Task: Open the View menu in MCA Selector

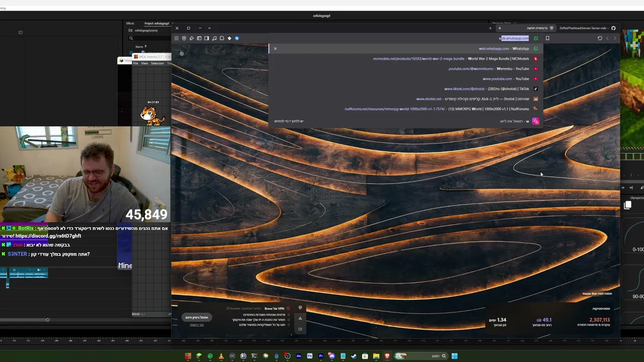Action: tap(144, 63)
